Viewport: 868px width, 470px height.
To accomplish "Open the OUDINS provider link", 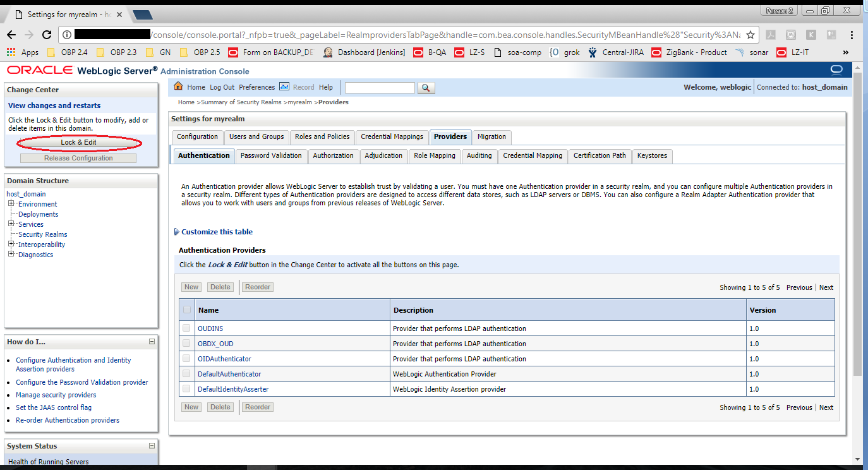I will [x=210, y=328].
